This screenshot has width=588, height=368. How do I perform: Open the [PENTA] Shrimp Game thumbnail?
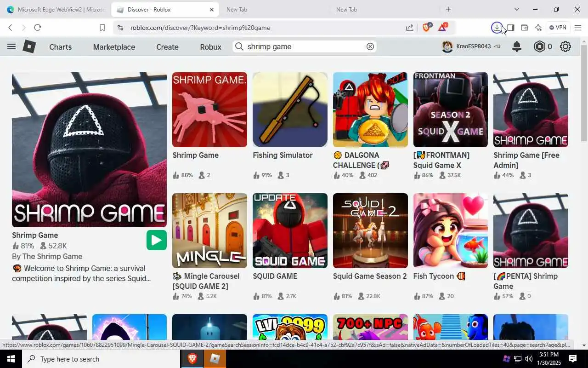point(531,230)
